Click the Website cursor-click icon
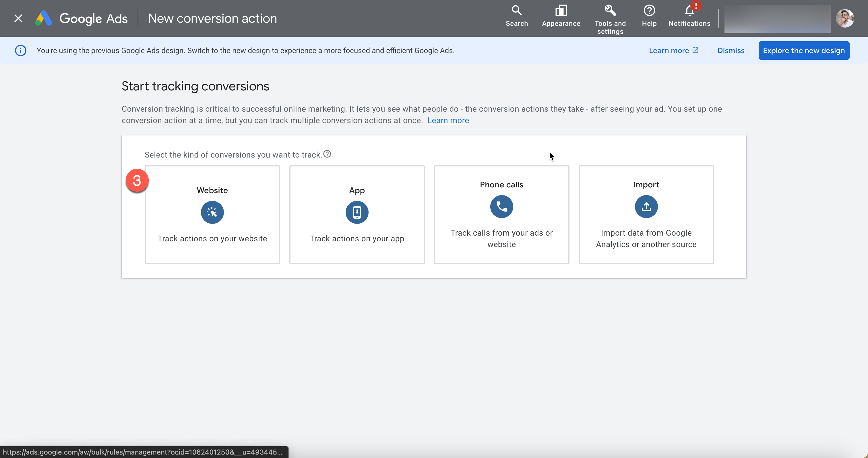Image resolution: width=868 pixels, height=458 pixels. point(212,212)
